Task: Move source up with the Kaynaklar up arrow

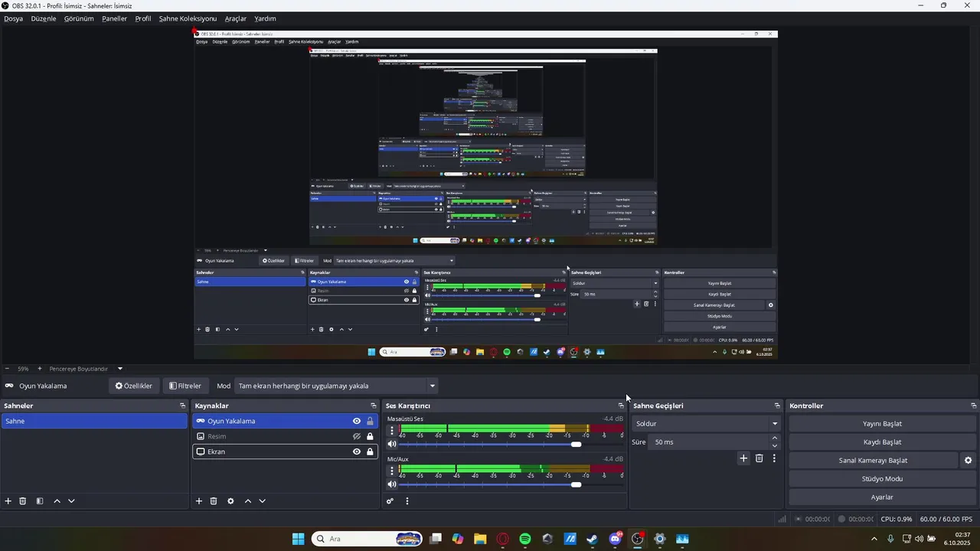Action: pos(247,501)
